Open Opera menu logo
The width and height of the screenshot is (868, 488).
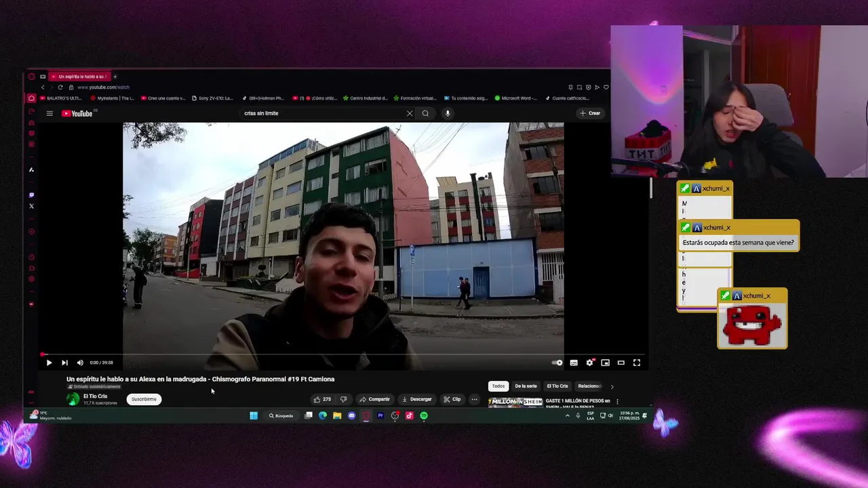click(x=31, y=77)
